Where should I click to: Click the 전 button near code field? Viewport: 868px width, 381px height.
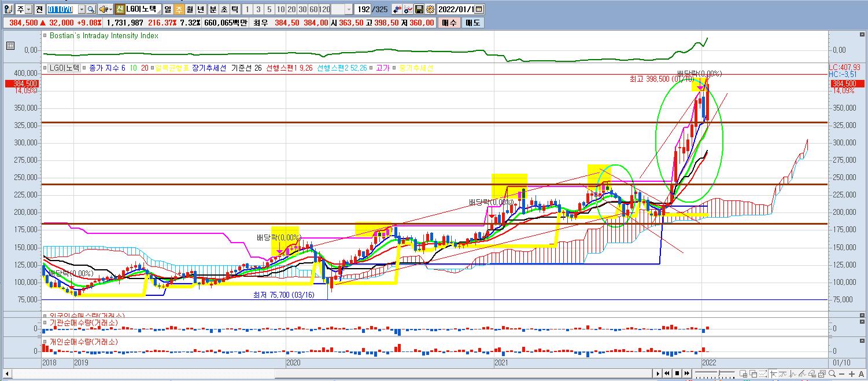pos(39,9)
